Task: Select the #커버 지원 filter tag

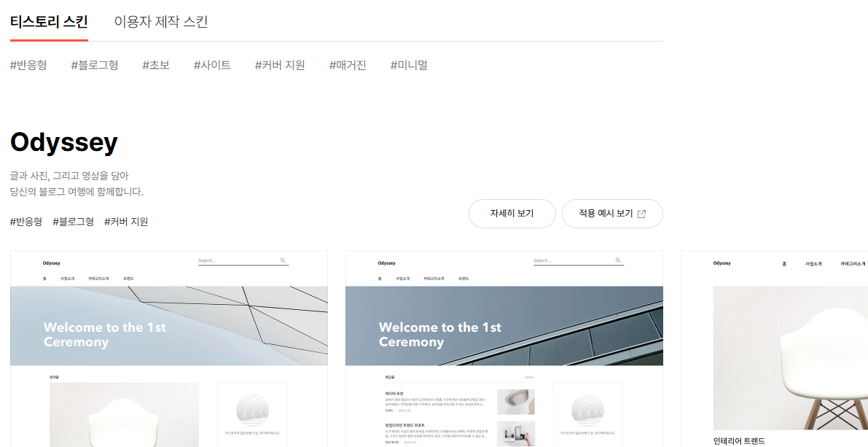Action: 280,64
